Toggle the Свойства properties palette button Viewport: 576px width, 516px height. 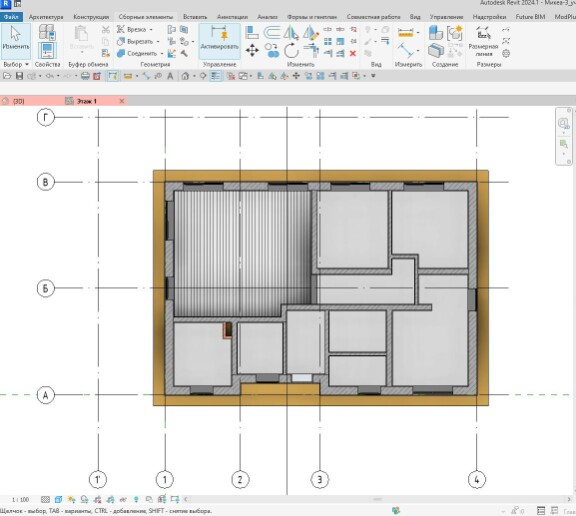point(47,51)
